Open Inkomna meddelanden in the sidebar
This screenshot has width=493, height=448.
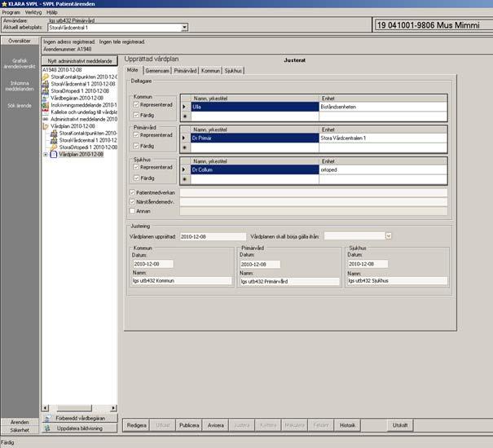pos(20,86)
